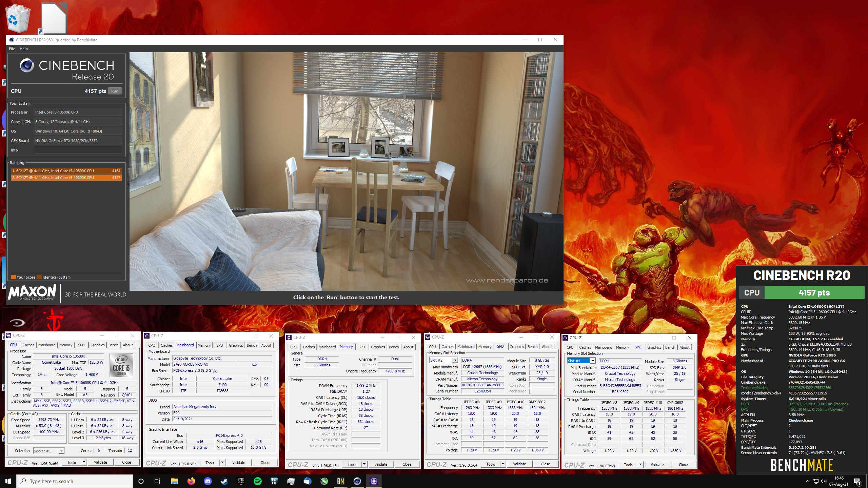This screenshot has width=868, height=488.
Task: Click the Core Speed value 5298.73 MHz
Action: [49, 420]
